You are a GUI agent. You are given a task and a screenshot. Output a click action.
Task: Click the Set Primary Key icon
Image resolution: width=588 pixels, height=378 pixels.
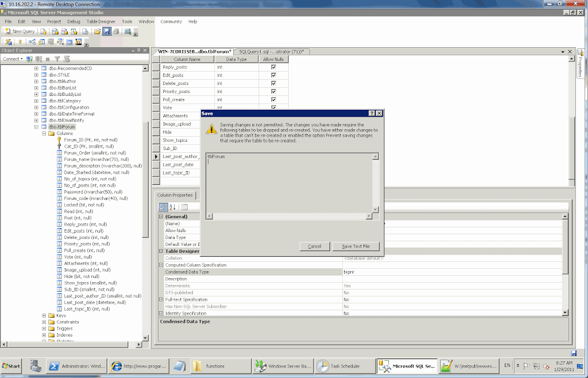(x=20, y=42)
